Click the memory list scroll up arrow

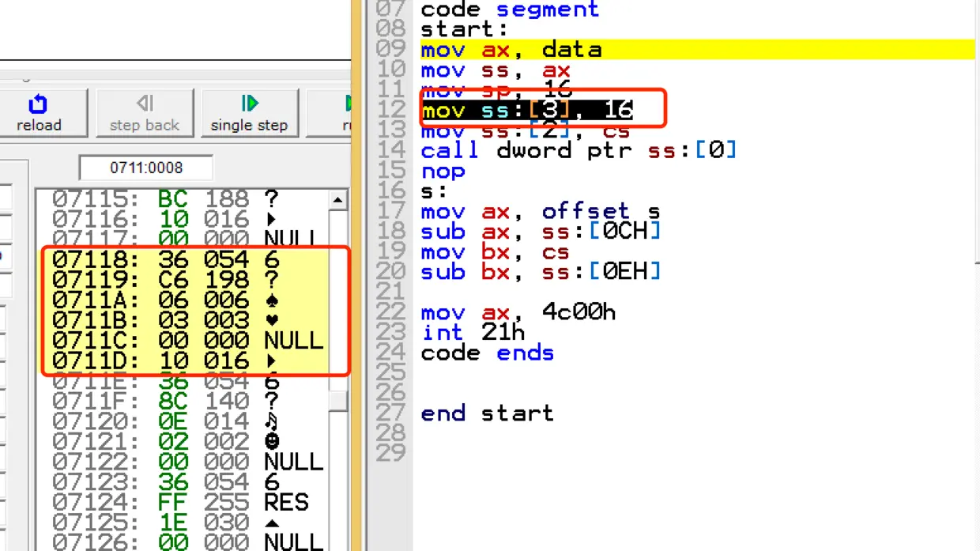coord(337,199)
